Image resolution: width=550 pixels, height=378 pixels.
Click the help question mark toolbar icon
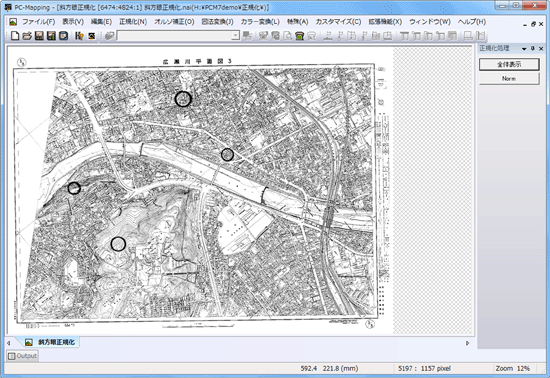click(x=79, y=35)
